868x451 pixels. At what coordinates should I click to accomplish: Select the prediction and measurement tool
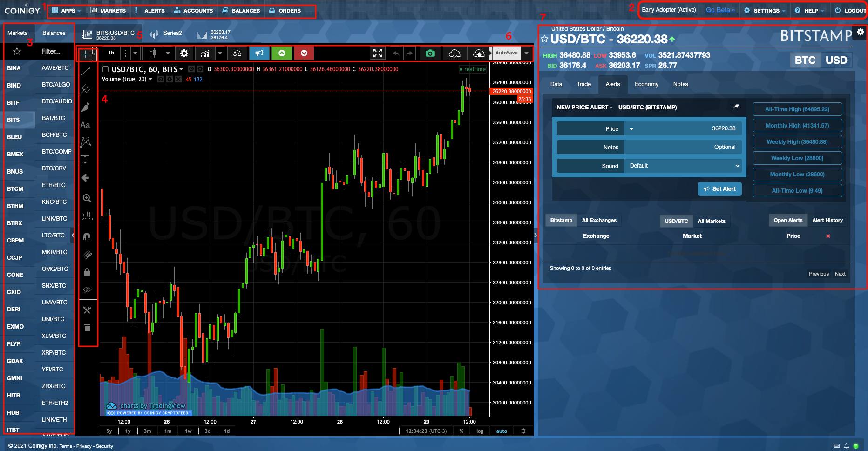(x=86, y=160)
